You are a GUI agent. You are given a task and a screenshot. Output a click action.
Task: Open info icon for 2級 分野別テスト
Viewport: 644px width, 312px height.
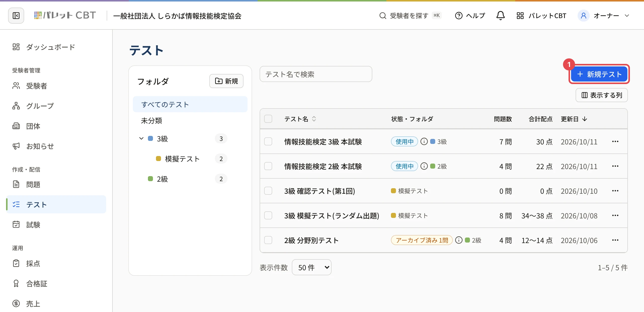tap(459, 240)
